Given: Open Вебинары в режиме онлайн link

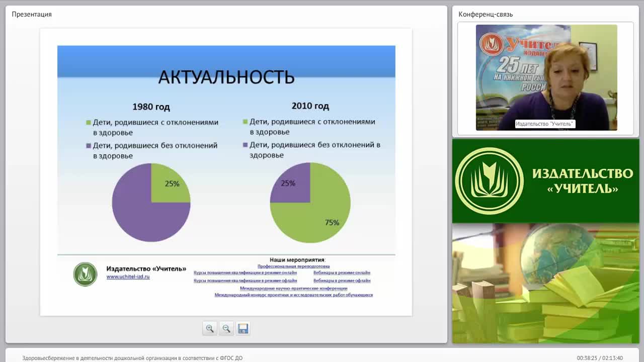Looking at the screenshot, I should (x=342, y=273).
